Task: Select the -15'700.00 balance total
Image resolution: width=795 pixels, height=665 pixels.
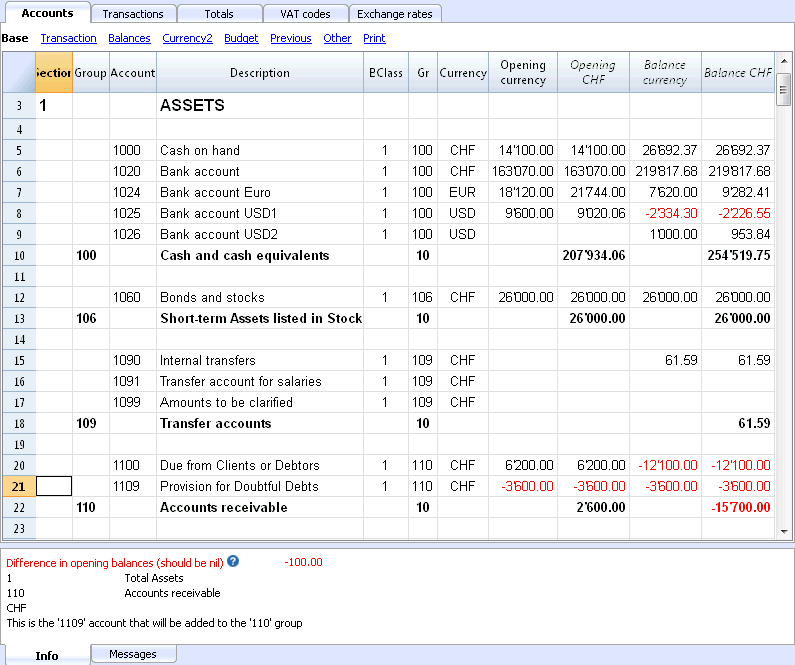Action: coord(738,507)
